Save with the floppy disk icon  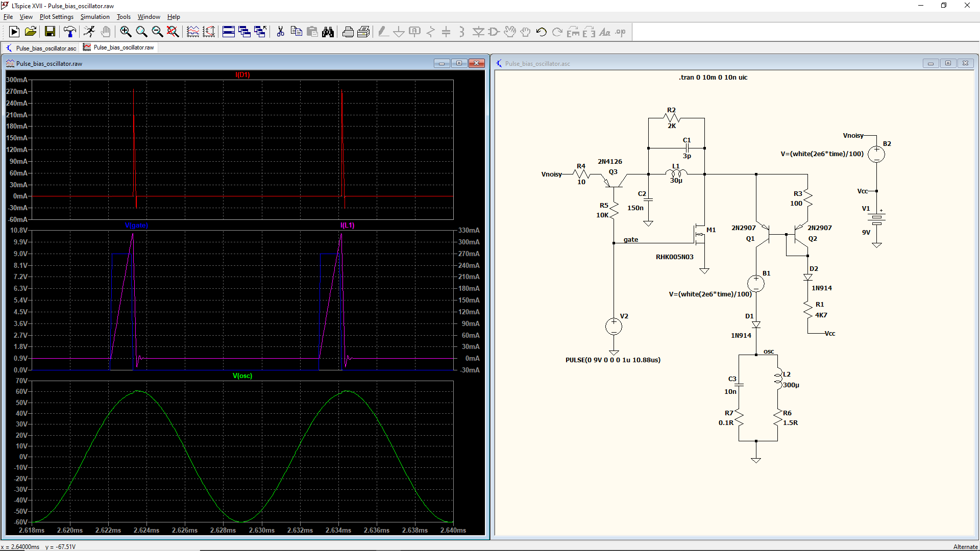[x=50, y=32]
